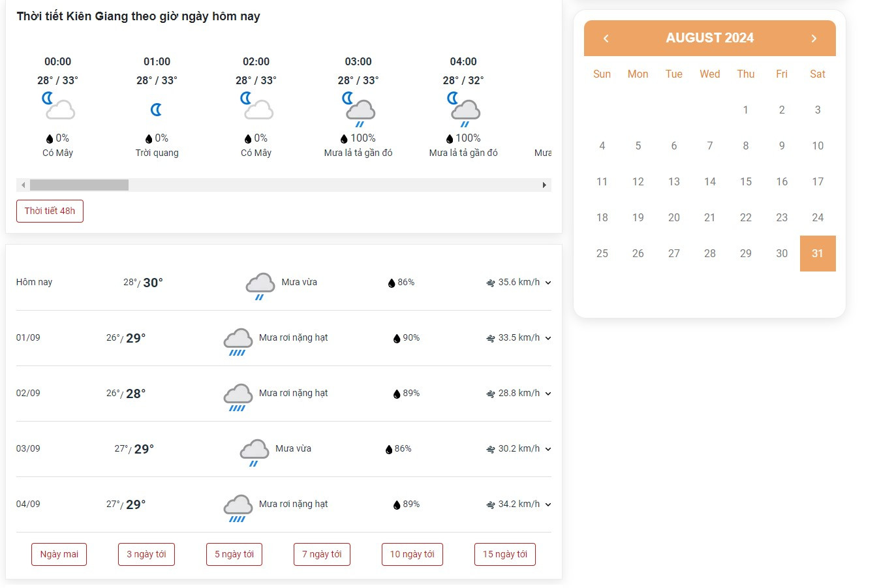Expand the 04/09 forecast row chevron
The height and width of the screenshot is (588, 879).
click(548, 504)
